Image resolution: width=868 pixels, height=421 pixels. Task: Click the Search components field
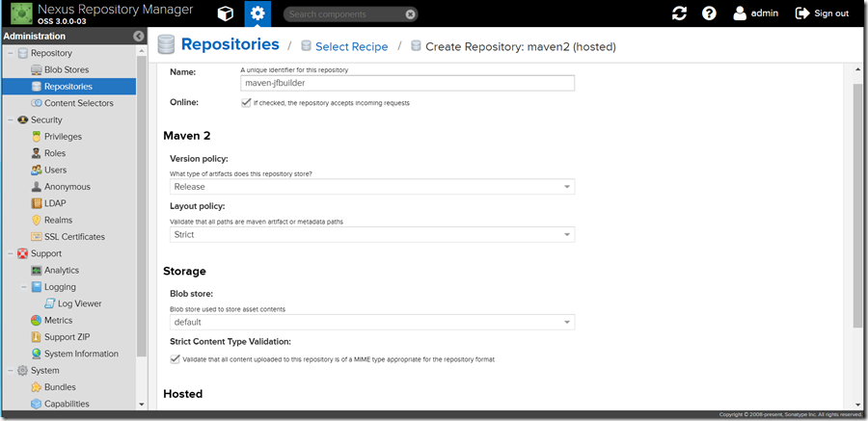tap(350, 14)
